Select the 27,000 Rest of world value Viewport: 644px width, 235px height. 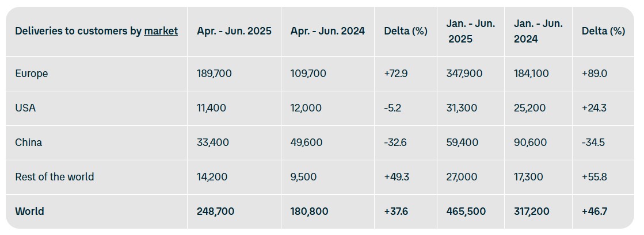[462, 177]
